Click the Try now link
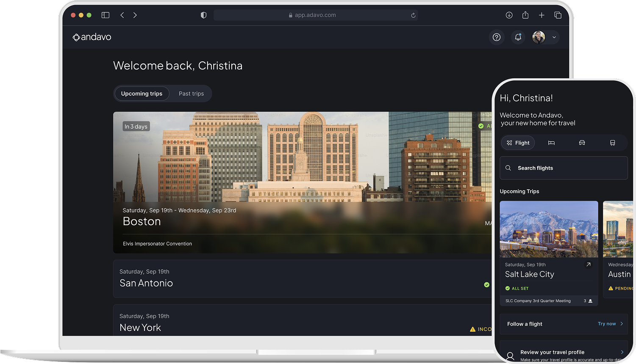Image resolution: width=636 pixels, height=364 pixels. click(x=607, y=324)
